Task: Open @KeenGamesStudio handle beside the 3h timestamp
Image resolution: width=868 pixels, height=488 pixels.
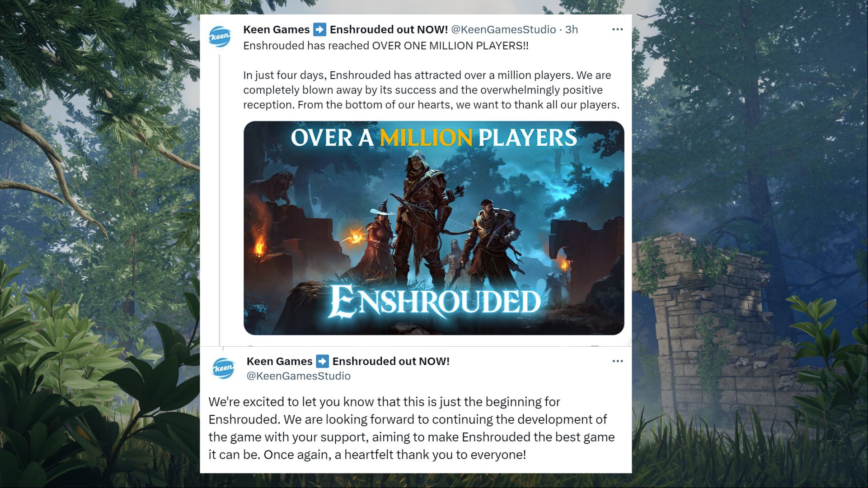Action: click(503, 30)
